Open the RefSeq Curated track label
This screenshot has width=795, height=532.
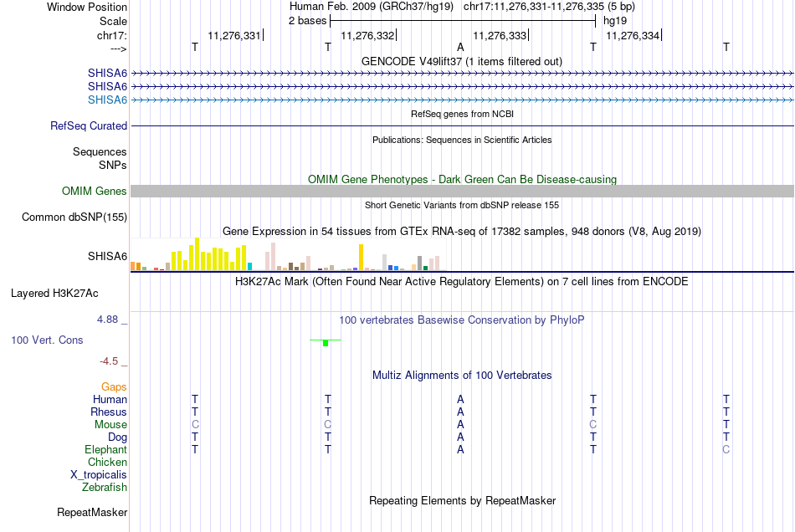point(88,125)
